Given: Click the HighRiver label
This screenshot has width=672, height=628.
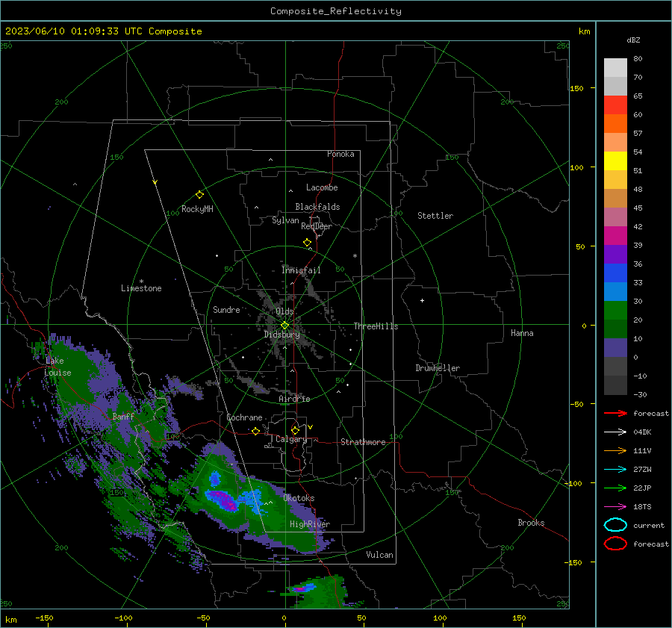Looking at the screenshot, I should pyautogui.click(x=310, y=524).
